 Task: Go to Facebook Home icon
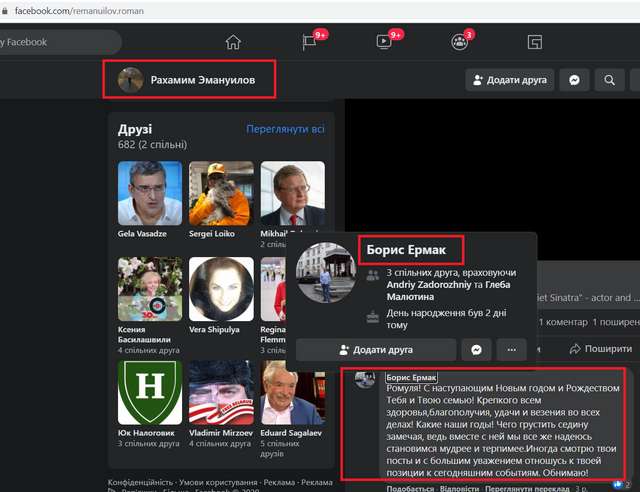point(233,42)
